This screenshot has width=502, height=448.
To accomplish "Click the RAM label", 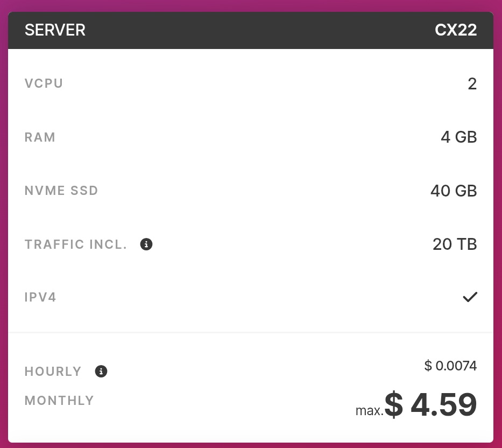I will pos(40,137).
